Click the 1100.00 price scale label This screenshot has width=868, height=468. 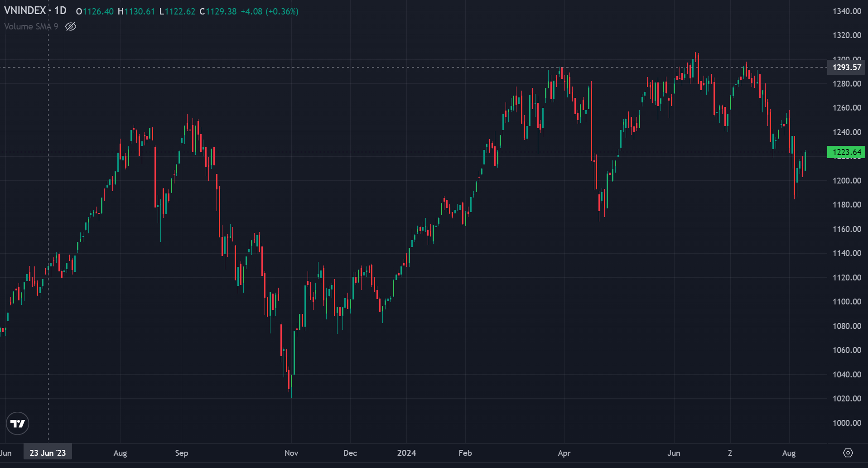[847, 302]
